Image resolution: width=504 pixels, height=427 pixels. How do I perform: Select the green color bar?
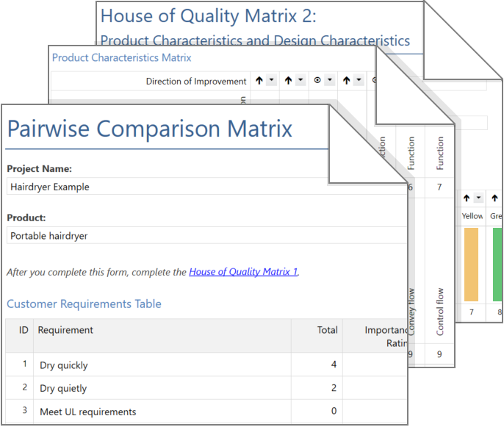tap(497, 264)
